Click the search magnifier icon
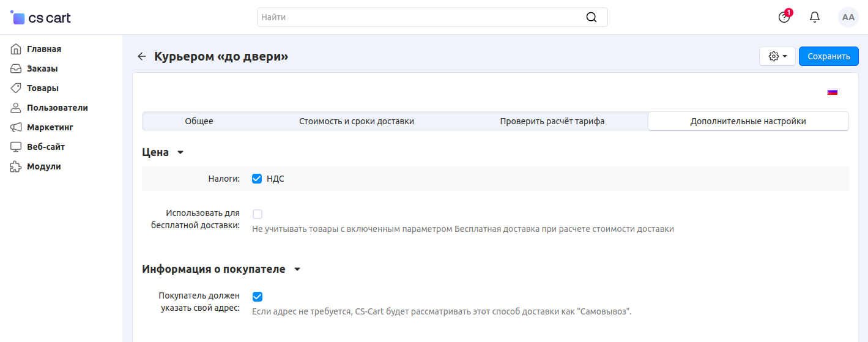 (591, 17)
